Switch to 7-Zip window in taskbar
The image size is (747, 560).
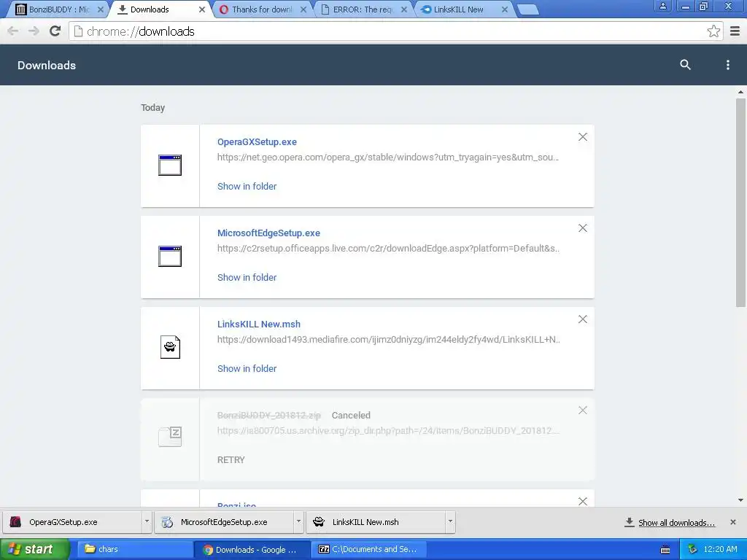[x=368, y=549]
